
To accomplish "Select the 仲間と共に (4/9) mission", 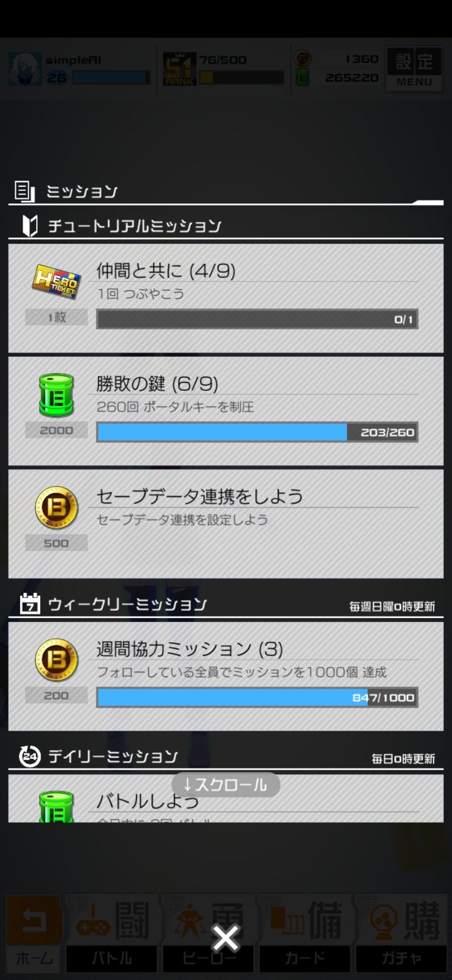I will (226, 298).
